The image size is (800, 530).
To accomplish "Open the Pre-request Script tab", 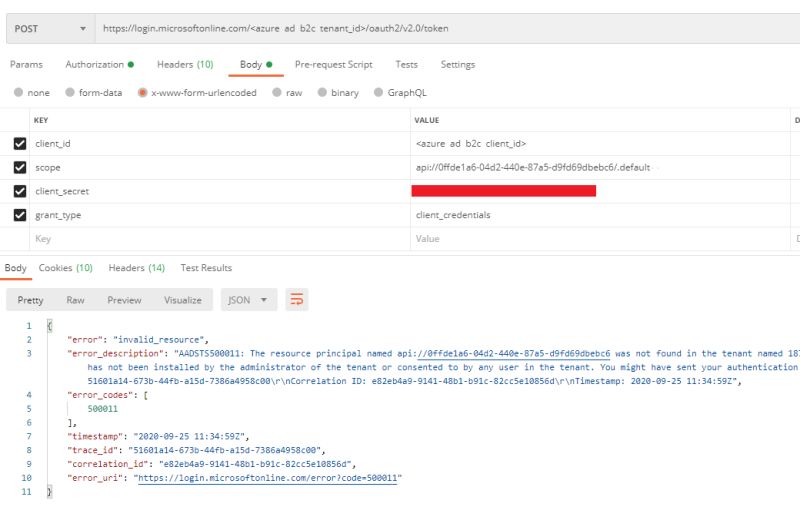I will click(x=334, y=65).
